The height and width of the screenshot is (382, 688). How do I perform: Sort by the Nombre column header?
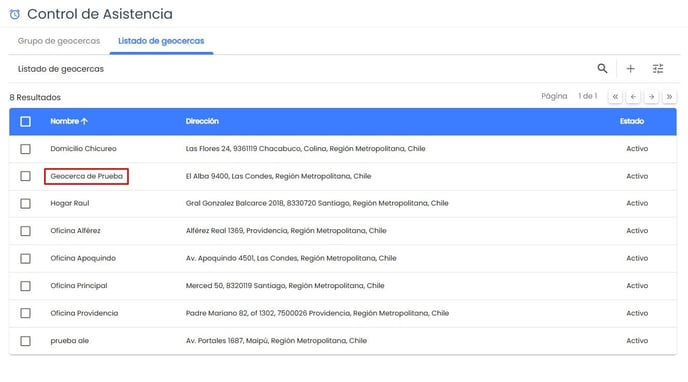pyautogui.click(x=69, y=121)
